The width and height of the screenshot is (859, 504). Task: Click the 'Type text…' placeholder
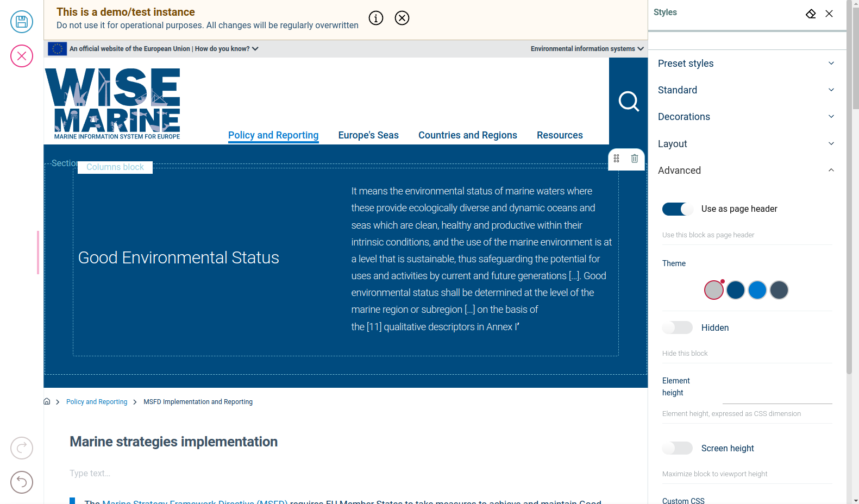(90, 473)
